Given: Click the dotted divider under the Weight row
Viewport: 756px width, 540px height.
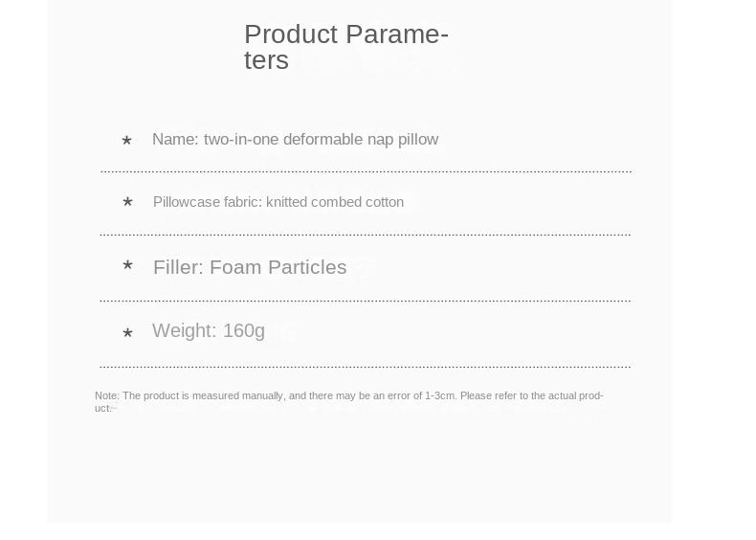Looking at the screenshot, I should pyautogui.click(x=365, y=367).
